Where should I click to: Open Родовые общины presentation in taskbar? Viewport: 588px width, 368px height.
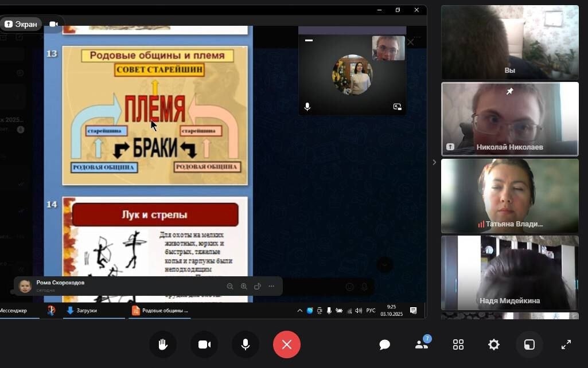click(161, 311)
